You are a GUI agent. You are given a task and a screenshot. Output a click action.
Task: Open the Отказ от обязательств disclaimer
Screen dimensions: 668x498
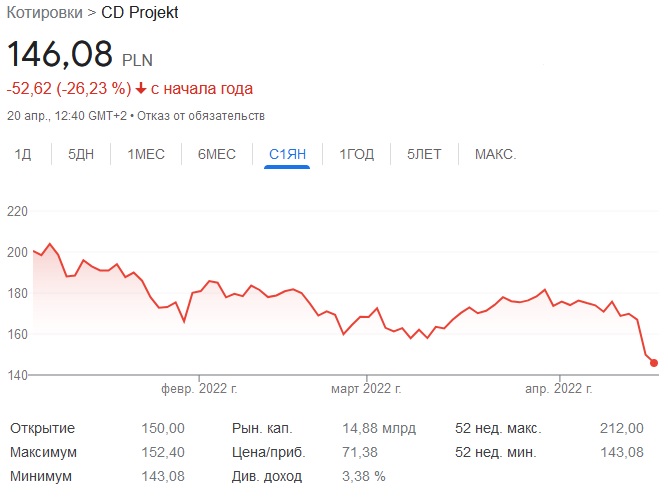[x=204, y=115]
